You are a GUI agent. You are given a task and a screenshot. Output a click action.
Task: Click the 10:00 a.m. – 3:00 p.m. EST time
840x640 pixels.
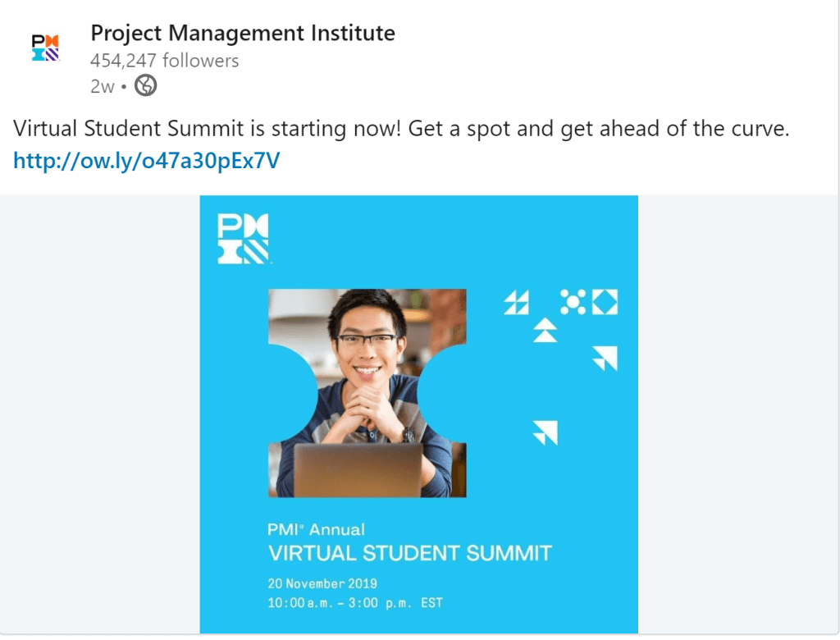(355, 603)
